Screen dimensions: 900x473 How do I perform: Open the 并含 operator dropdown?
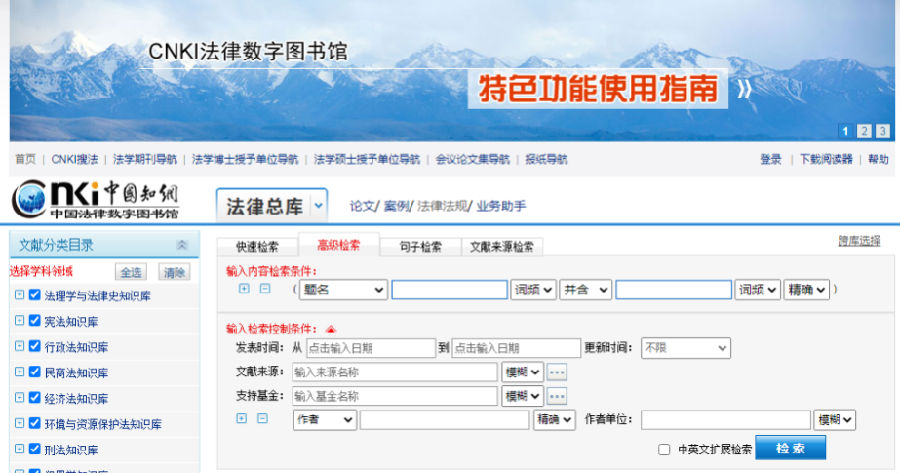(x=585, y=290)
